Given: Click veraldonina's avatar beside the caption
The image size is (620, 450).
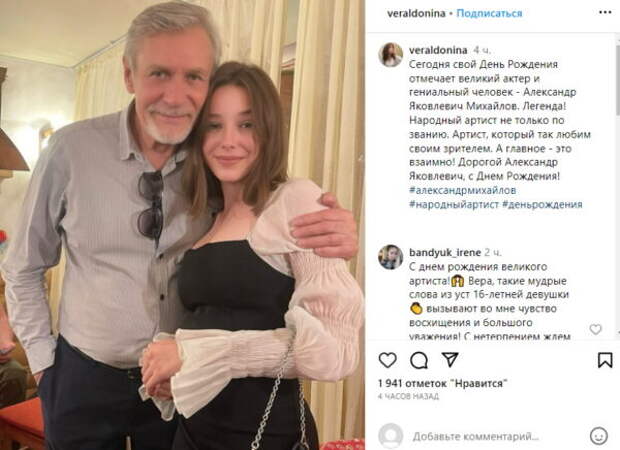Looking at the screenshot, I should click(x=391, y=55).
